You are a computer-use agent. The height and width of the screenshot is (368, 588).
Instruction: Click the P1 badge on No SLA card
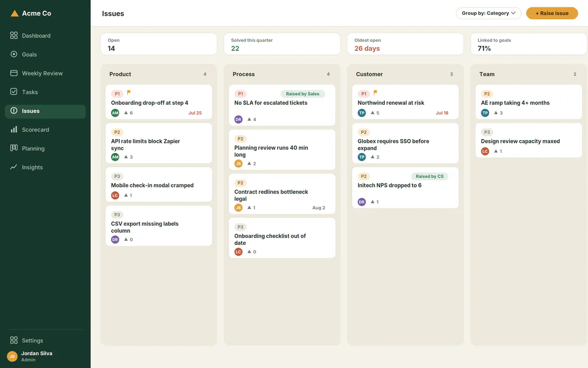241,94
